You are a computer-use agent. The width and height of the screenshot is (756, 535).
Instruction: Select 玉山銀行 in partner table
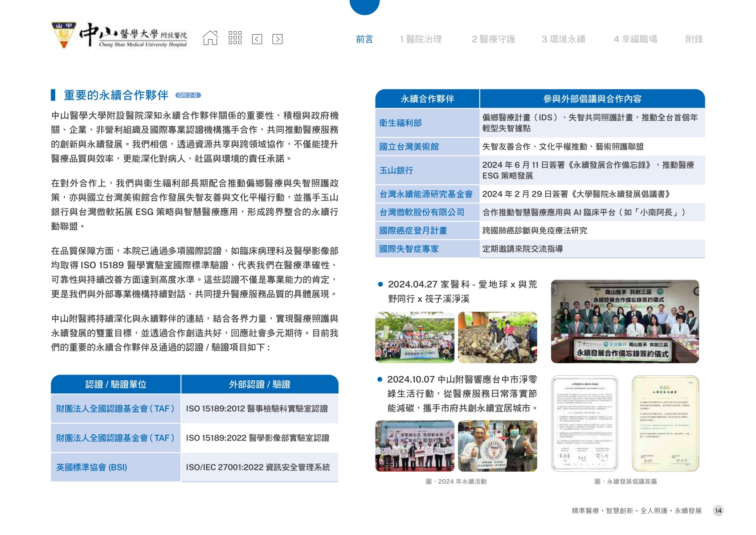(x=396, y=170)
